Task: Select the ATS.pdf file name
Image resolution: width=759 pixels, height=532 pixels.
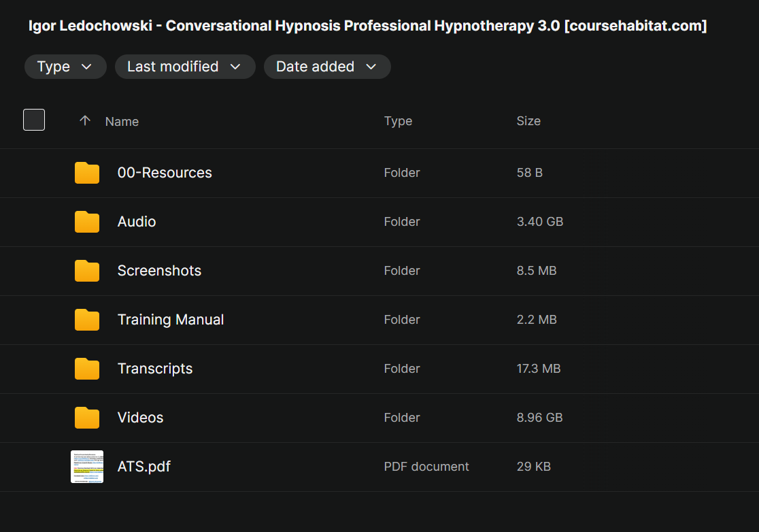Action: coord(144,467)
